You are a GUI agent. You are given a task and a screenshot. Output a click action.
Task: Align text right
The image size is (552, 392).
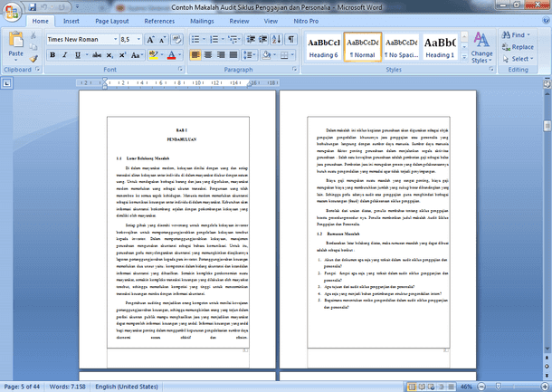pyautogui.click(x=221, y=55)
